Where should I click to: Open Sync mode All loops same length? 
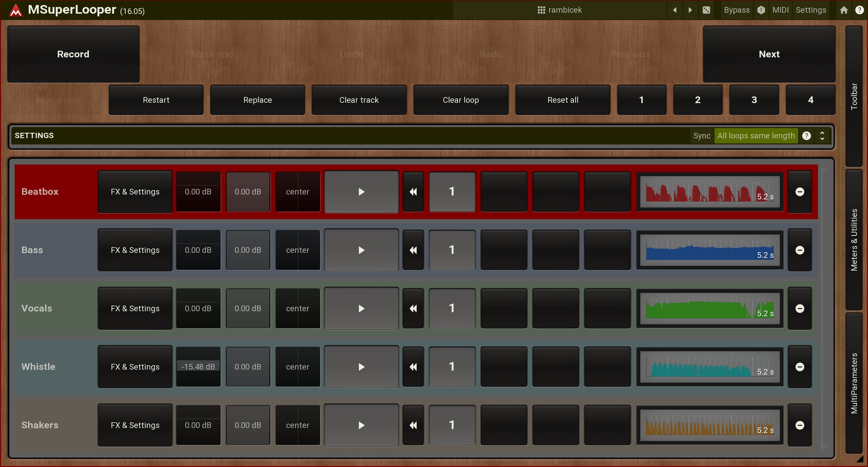(756, 136)
